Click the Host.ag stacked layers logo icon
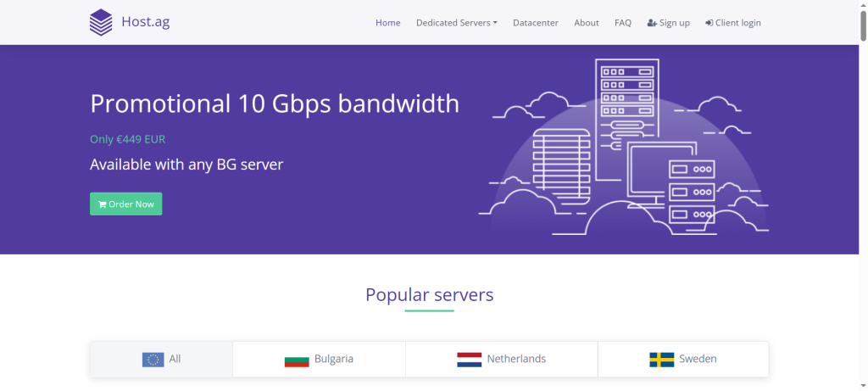The image size is (868, 391). tap(101, 23)
